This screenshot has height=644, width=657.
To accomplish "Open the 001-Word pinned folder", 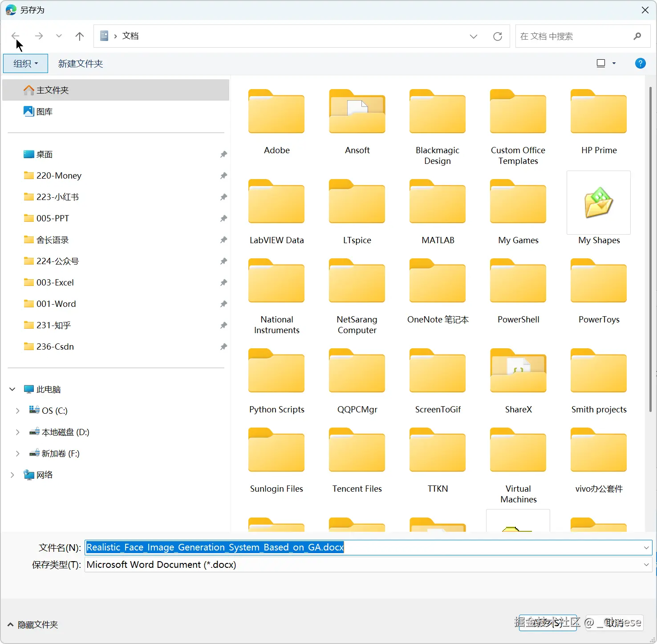I will coord(116,304).
